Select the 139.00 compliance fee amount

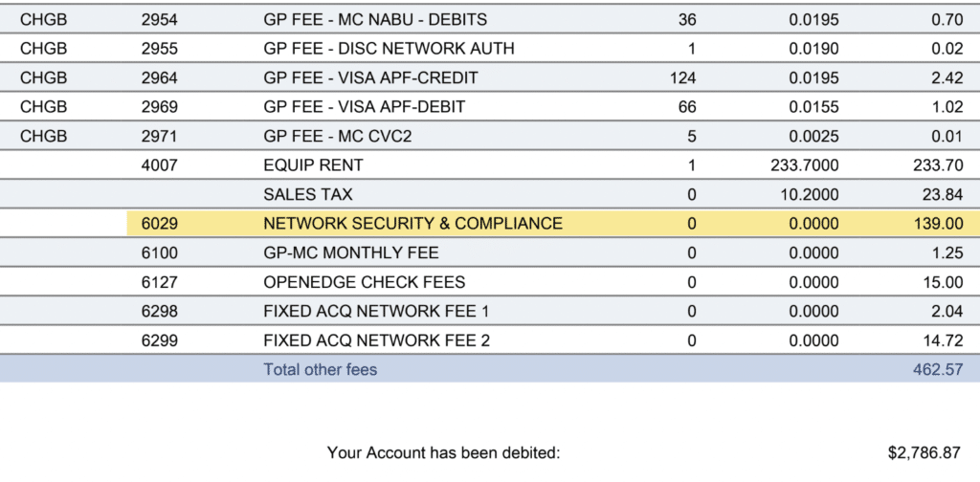pos(938,224)
